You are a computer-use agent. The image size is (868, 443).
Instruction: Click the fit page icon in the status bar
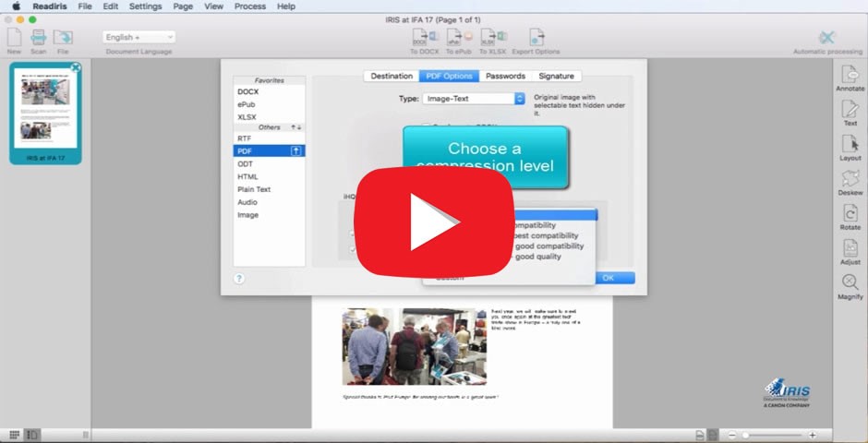700,436
